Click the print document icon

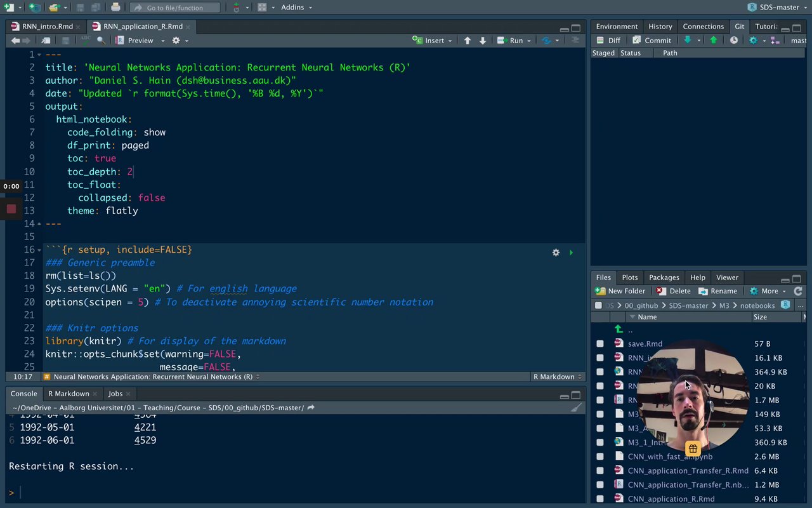(x=115, y=8)
